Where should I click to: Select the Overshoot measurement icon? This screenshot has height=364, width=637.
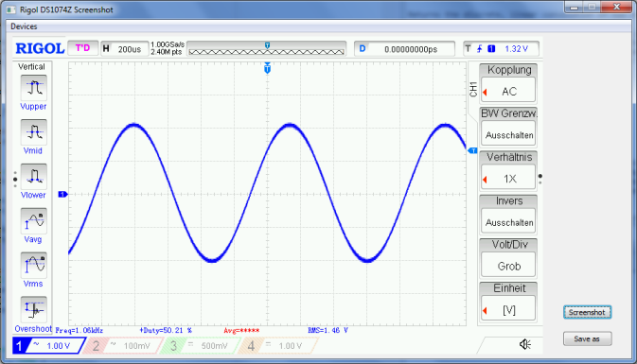(34, 309)
